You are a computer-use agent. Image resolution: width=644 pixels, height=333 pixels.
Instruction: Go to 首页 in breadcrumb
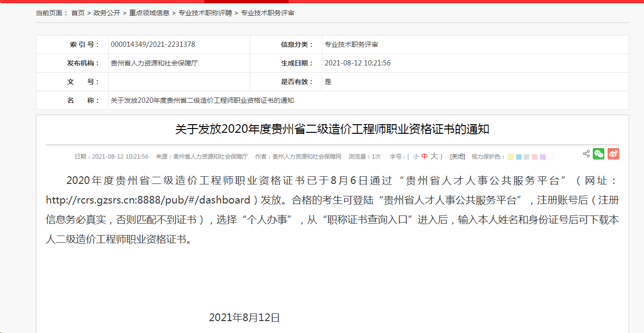(x=78, y=13)
